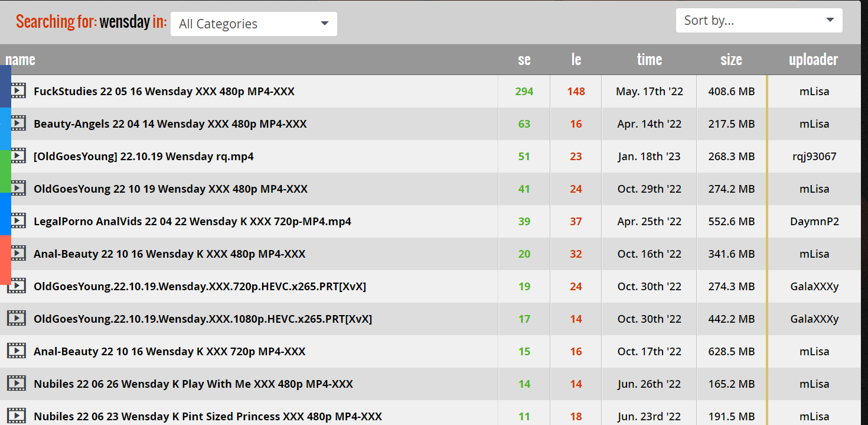Screen dimensions: 868x425
Task: Open the torrent title dated Oct. 29th '22
Action: pos(171,189)
